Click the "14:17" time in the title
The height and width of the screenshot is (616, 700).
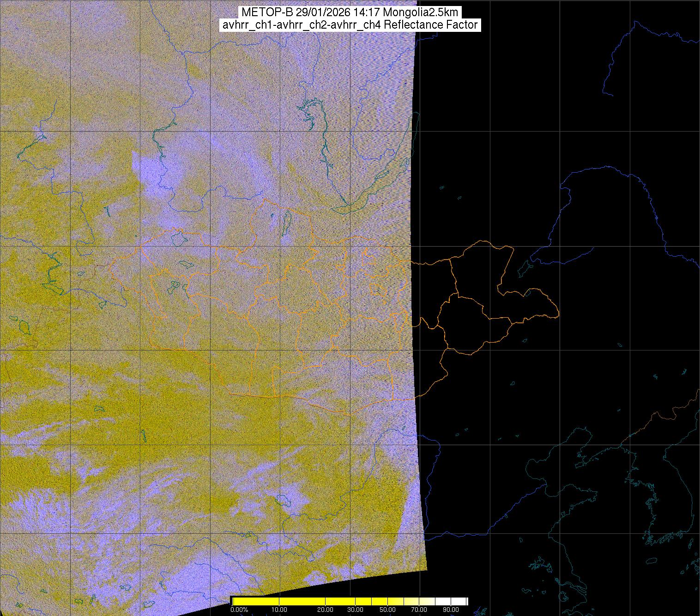click(382, 12)
